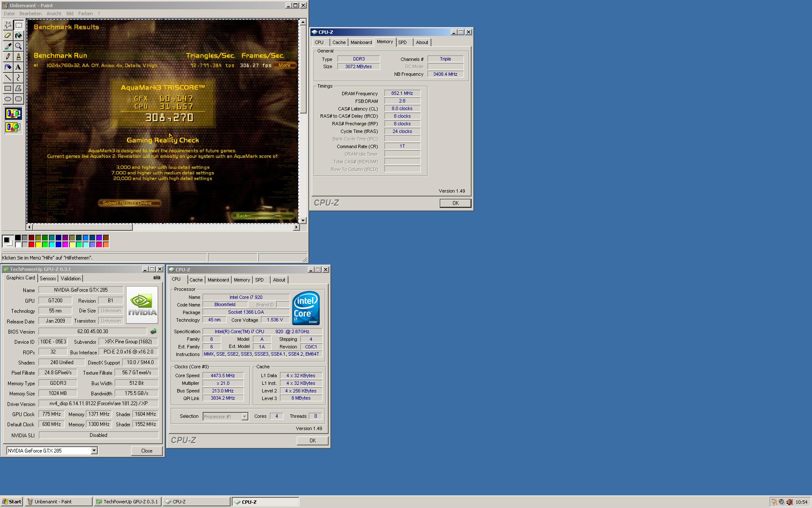Viewport: 812px width, 508px height.
Task: Expand the Processor #1 selection dropdown
Action: tap(244, 417)
